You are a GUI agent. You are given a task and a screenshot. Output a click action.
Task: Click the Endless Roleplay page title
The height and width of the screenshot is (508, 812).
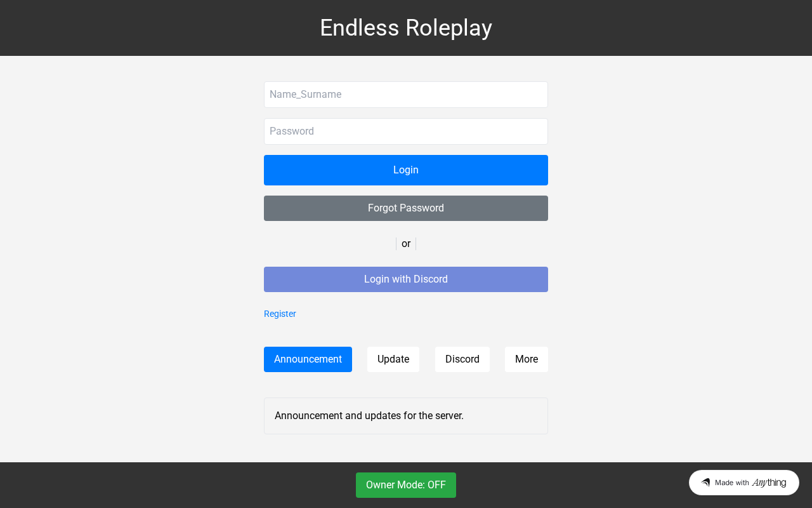[406, 28]
